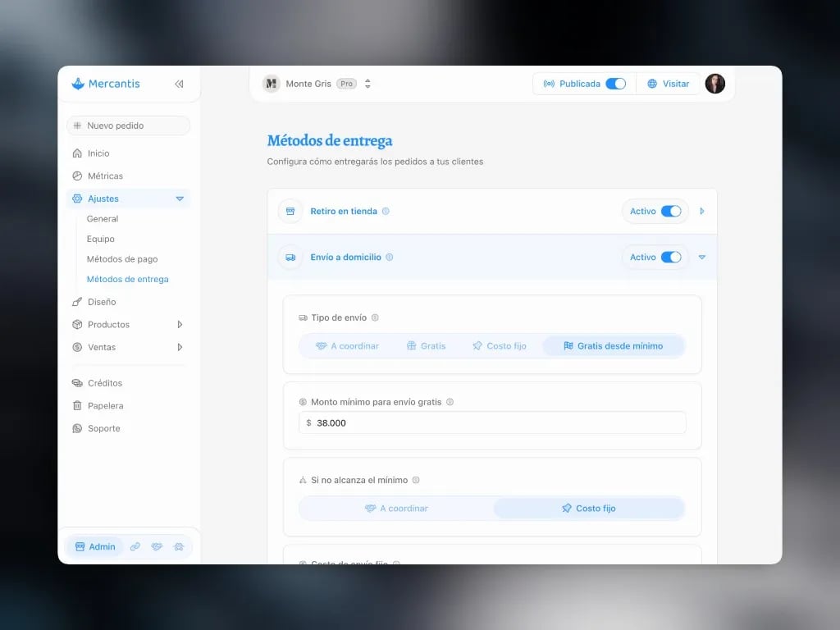
Task: Choose A coordinar if minimum not reached
Action: point(396,509)
